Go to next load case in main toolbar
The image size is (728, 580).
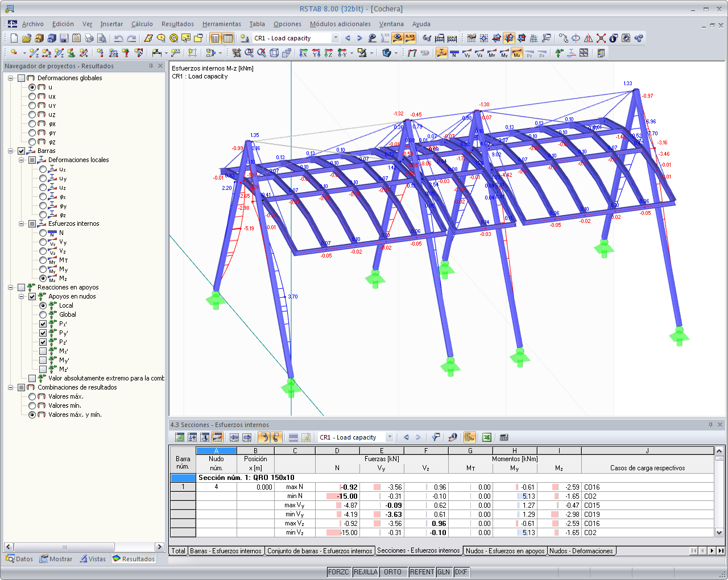click(x=359, y=38)
